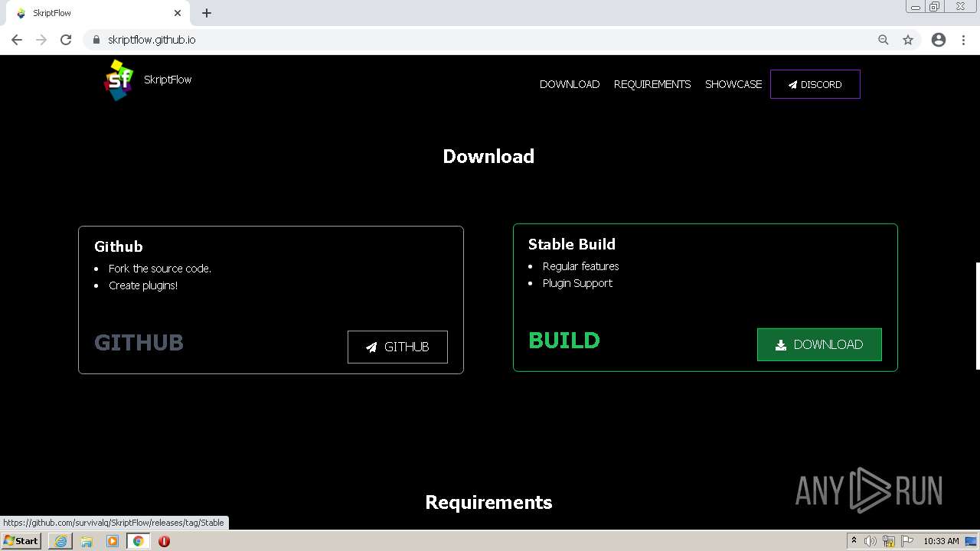Click the browser forward arrow
The image size is (980, 551).
pyautogui.click(x=41, y=40)
